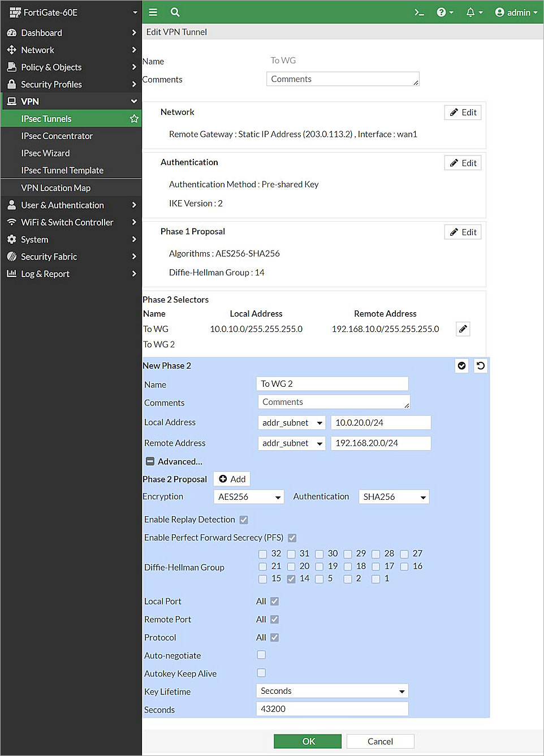Open the search magnifier in the header
Image resolution: width=544 pixels, height=756 pixels.
[175, 12]
